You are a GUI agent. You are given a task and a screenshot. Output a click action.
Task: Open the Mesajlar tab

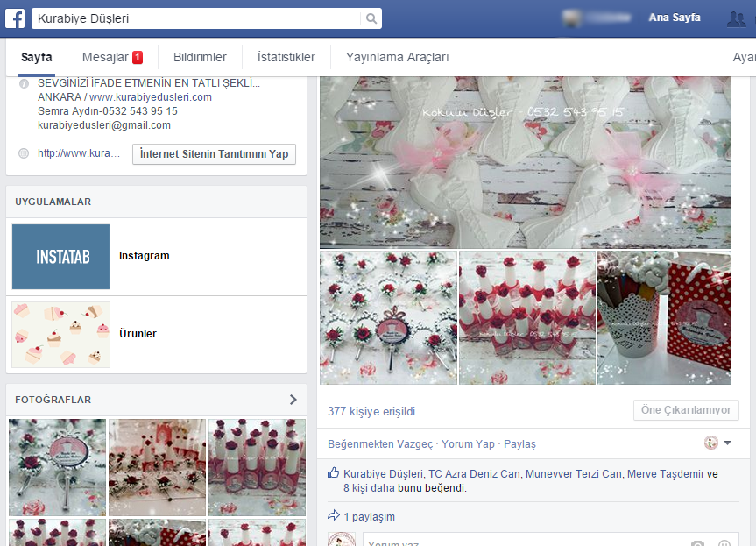(105, 57)
